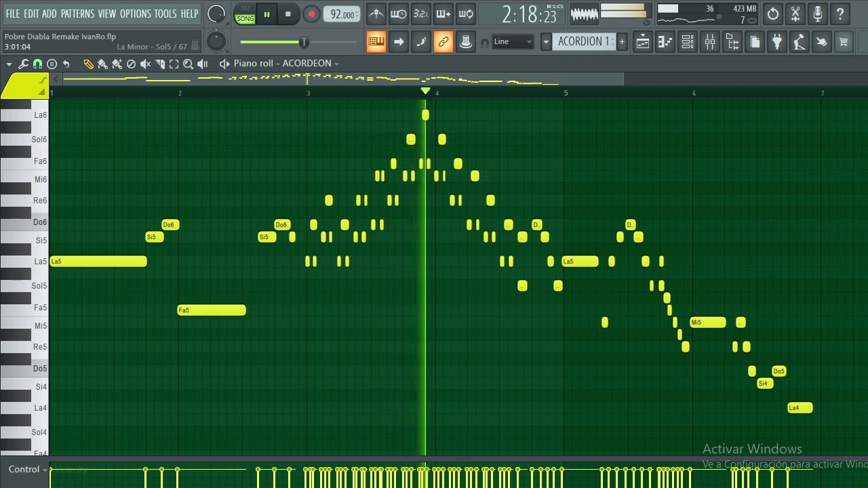Viewport: 868px width, 488px height.
Task: Choose the Select marquee tool
Action: pos(174,64)
